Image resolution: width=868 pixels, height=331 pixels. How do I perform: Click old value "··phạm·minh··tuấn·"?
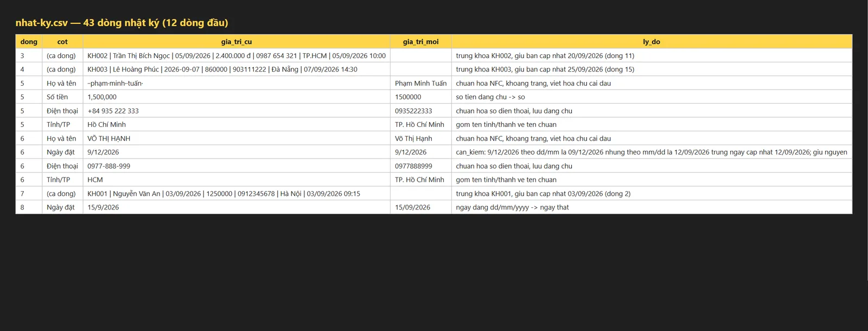115,84
